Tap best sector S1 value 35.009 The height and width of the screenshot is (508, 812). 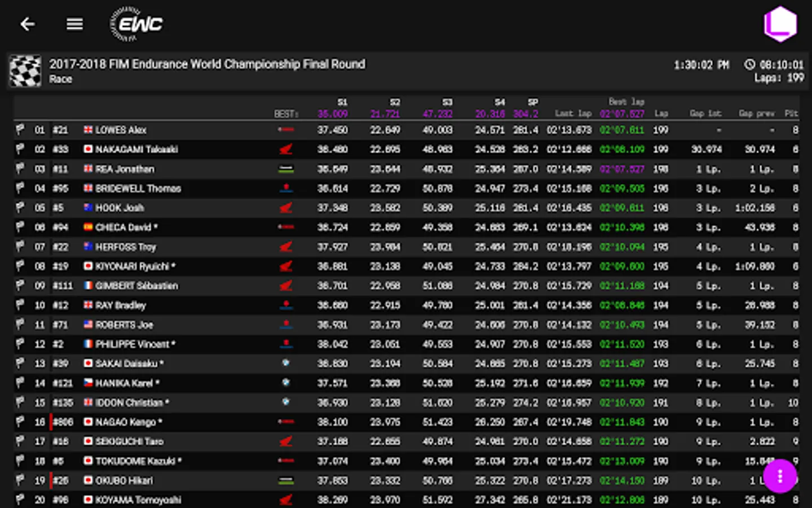(x=333, y=114)
